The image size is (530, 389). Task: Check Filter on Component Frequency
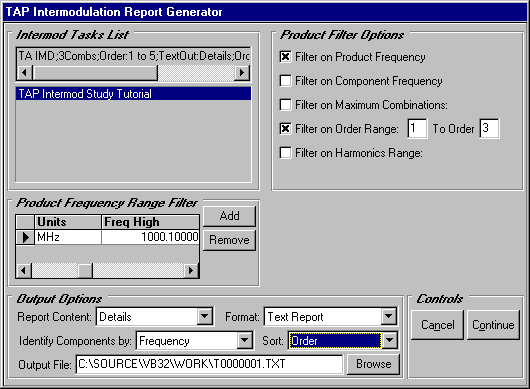[x=285, y=81]
